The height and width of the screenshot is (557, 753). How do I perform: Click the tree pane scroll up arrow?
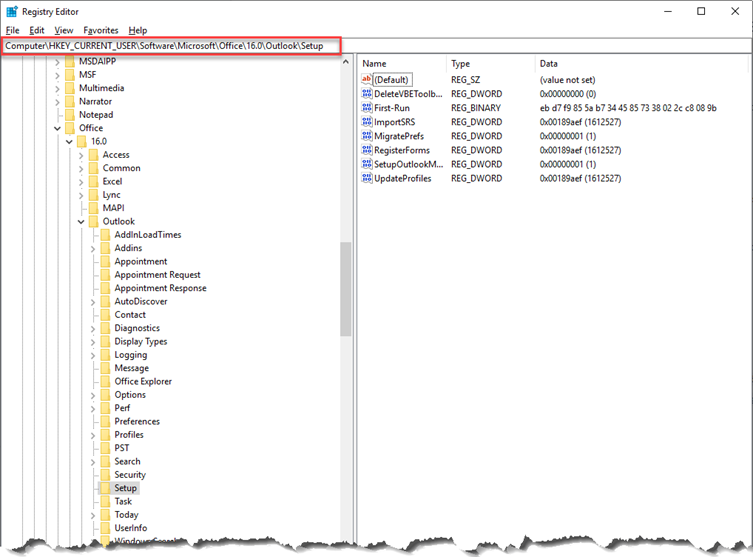(346, 62)
